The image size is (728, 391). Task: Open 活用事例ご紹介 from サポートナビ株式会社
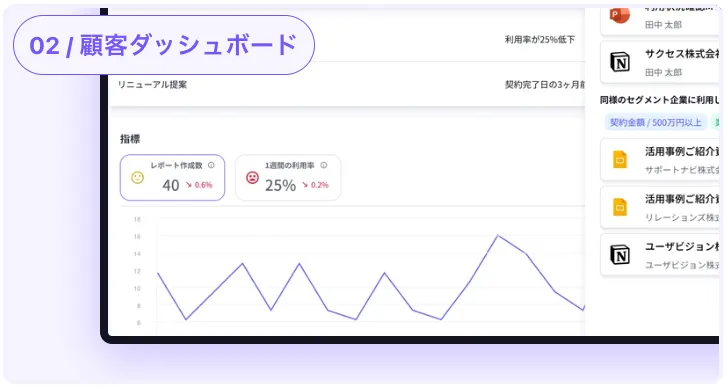click(x=682, y=151)
